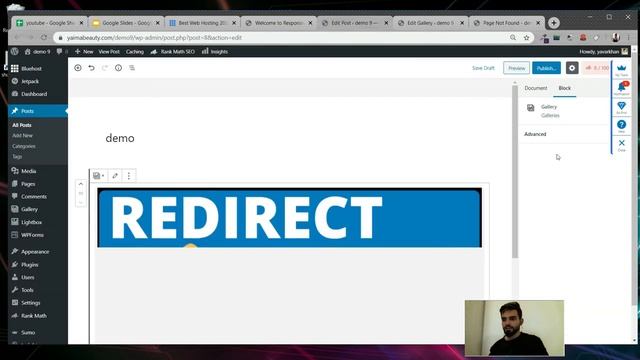The image size is (640, 360).
Task: Open the content structure info icon
Action: (x=118, y=68)
